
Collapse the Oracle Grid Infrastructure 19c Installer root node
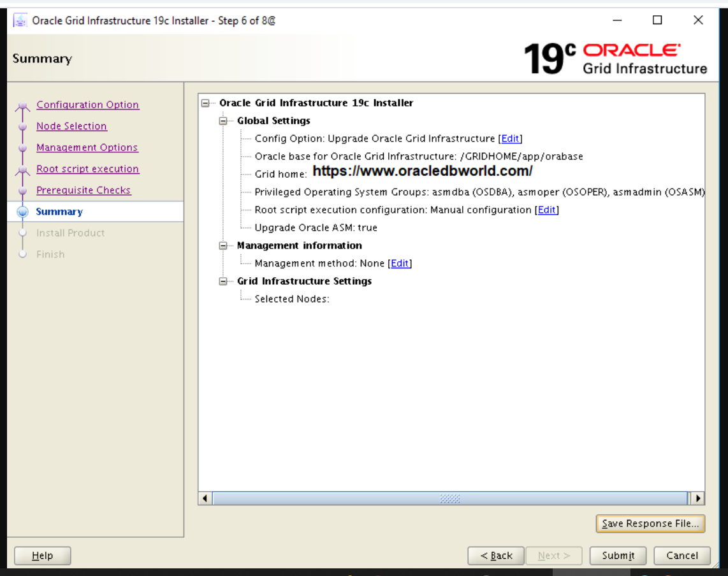point(205,103)
